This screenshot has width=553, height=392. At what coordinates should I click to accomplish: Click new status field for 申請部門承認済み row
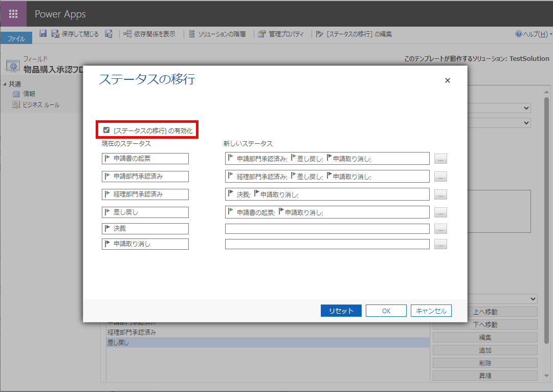tap(327, 177)
